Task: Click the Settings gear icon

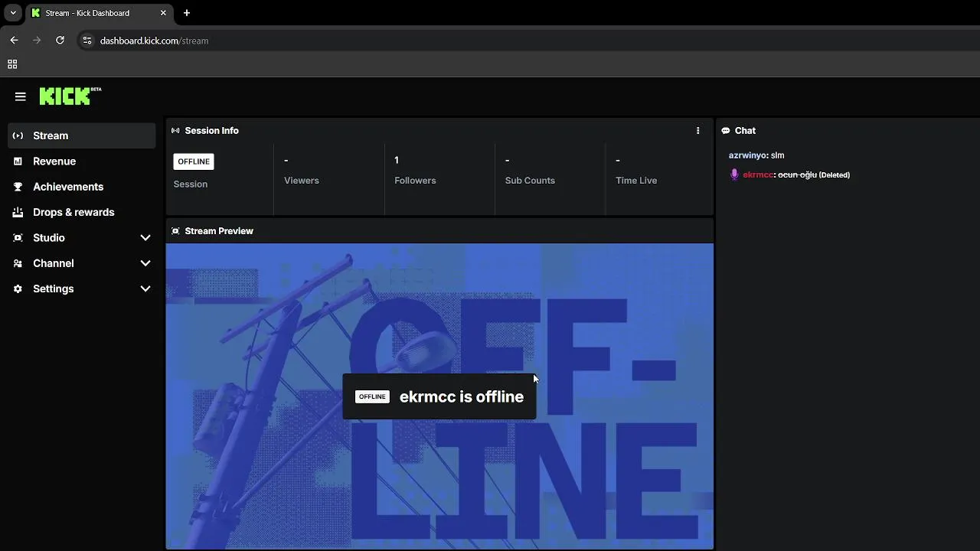Action: click(18, 289)
